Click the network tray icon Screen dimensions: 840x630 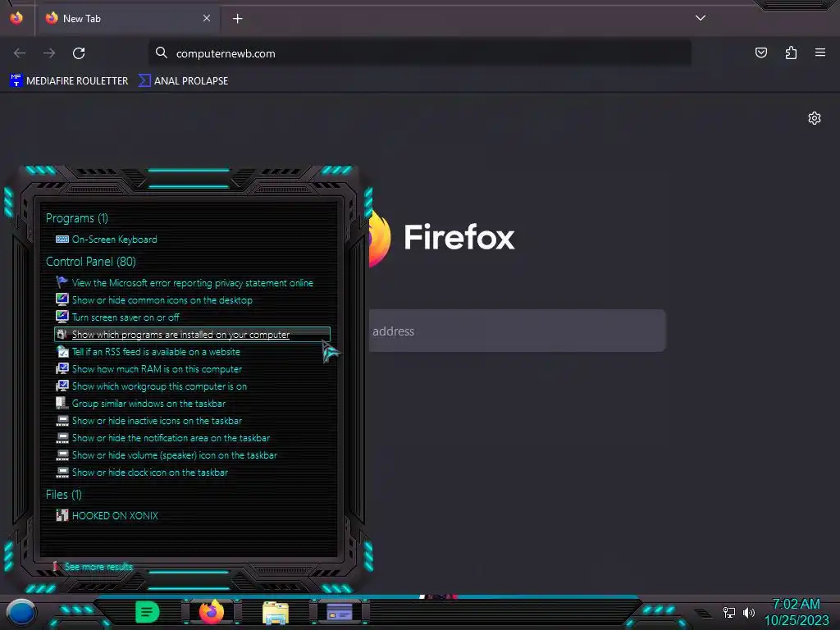(728, 612)
